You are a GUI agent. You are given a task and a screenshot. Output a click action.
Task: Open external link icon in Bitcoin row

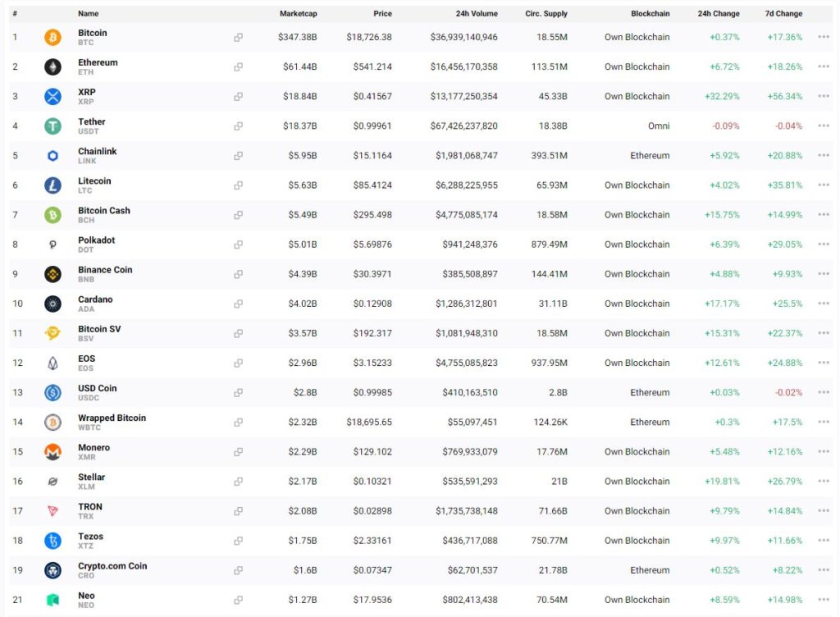pos(239,37)
